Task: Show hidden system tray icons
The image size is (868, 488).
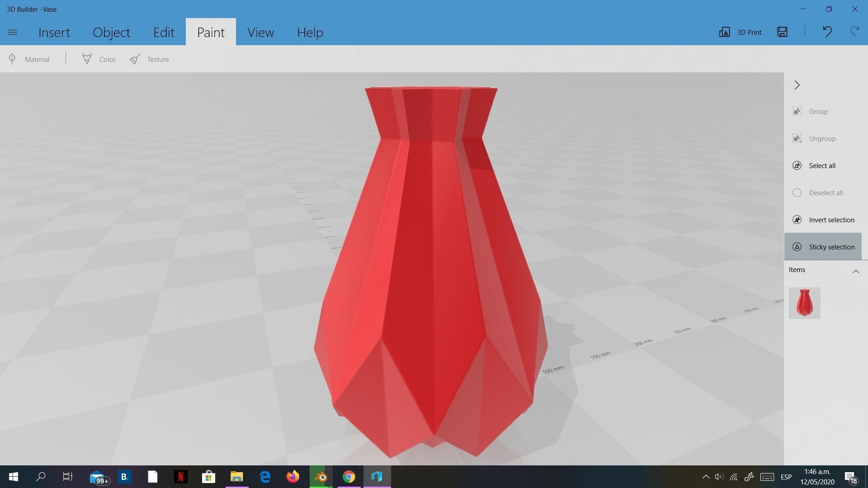Action: (706, 477)
